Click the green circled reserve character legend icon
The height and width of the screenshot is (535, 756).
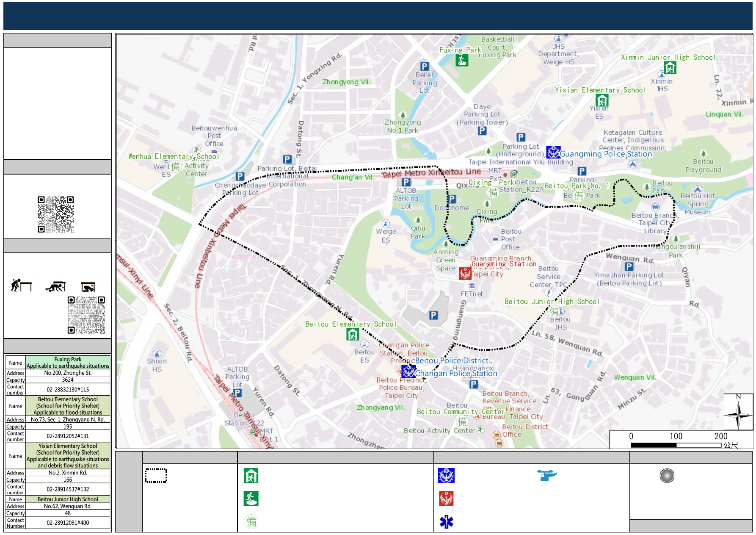251,521
